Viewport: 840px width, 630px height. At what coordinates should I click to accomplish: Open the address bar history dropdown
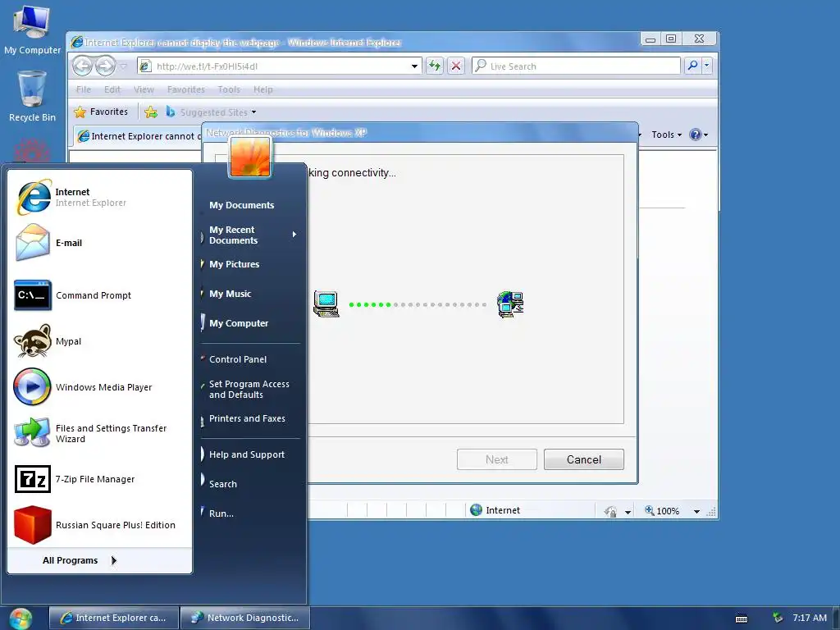414,66
